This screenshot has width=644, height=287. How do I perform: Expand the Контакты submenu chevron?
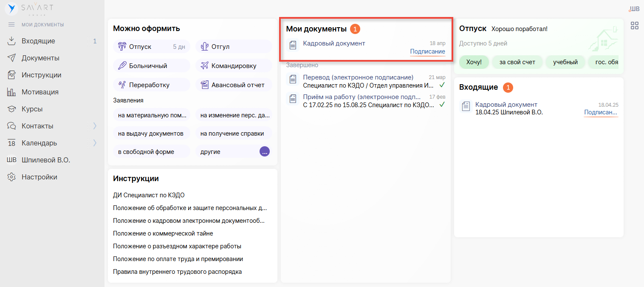pos(95,126)
